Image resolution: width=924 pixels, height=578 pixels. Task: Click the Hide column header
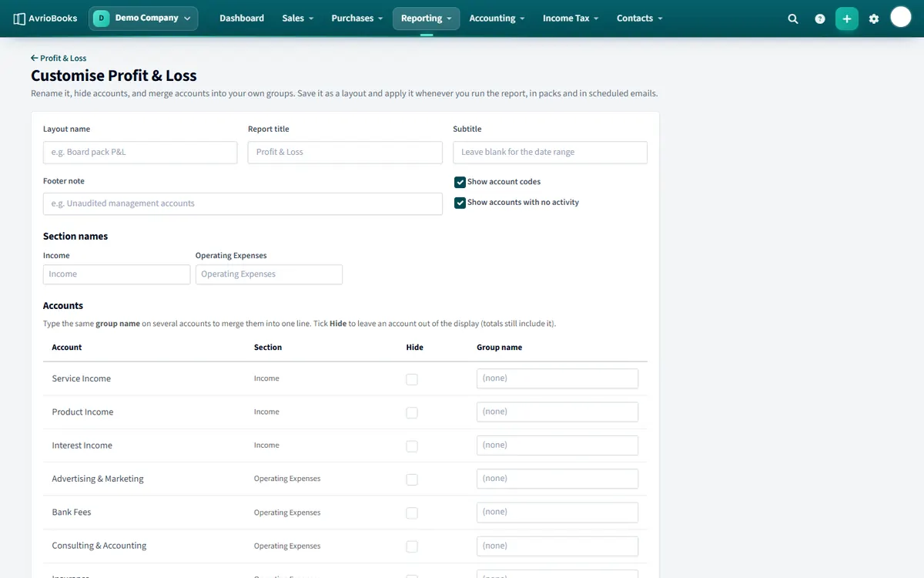click(x=415, y=348)
